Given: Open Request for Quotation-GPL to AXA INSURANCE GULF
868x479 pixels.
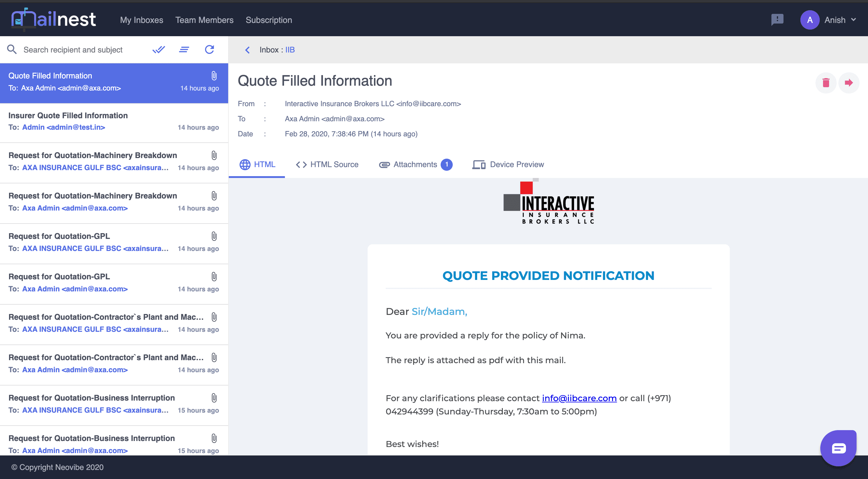Looking at the screenshot, I should pos(114,244).
